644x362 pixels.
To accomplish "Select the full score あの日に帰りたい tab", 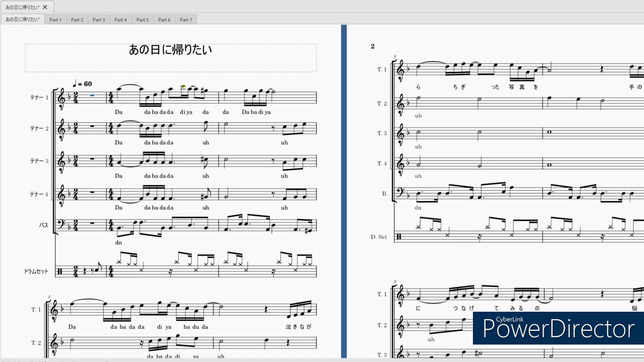I will [23, 20].
